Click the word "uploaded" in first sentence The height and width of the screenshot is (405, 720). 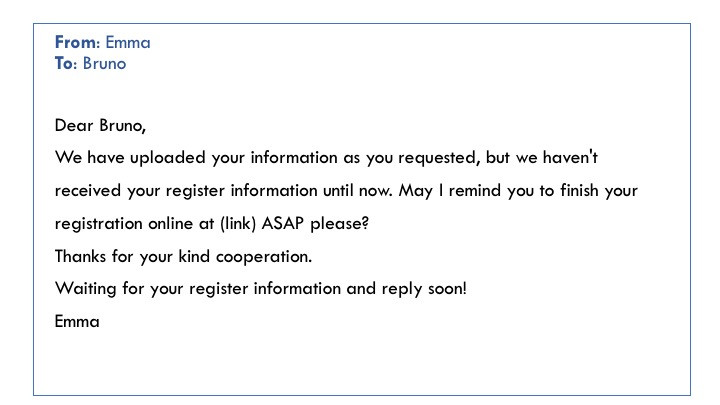[168, 158]
